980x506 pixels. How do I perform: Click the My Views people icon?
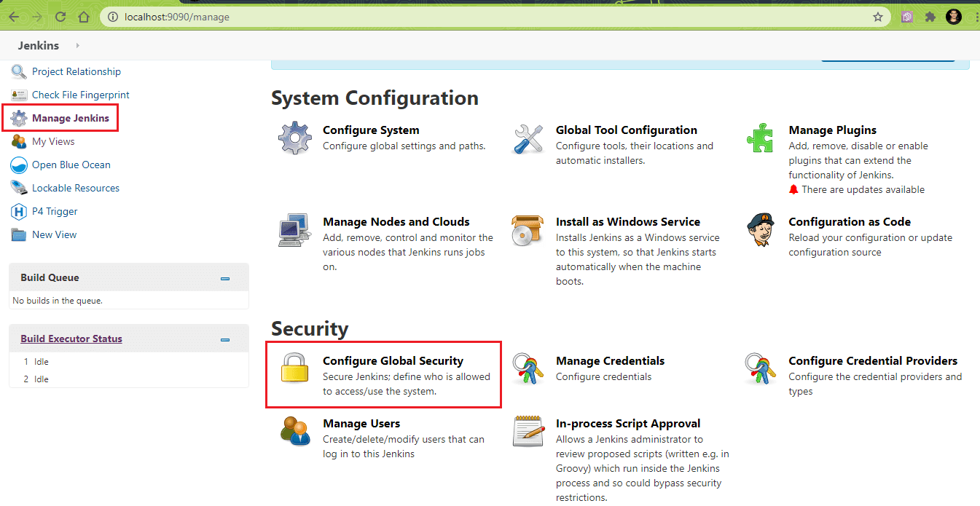(x=19, y=141)
